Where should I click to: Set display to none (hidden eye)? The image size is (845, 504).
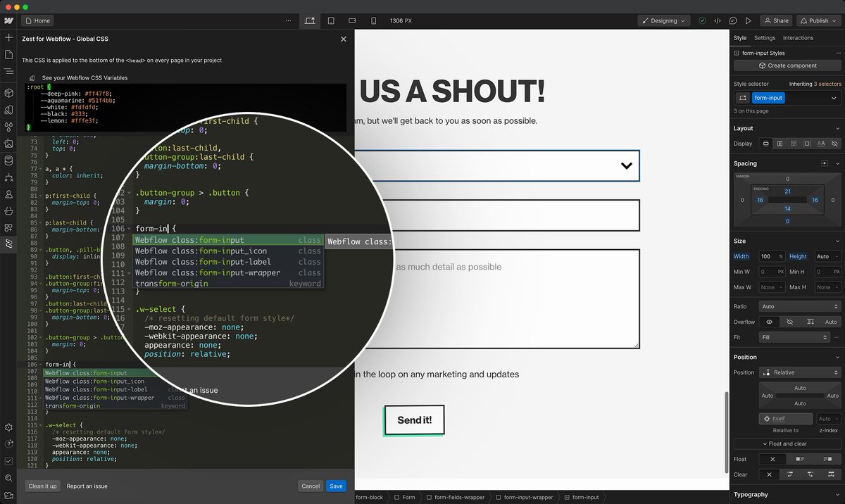[x=834, y=144]
